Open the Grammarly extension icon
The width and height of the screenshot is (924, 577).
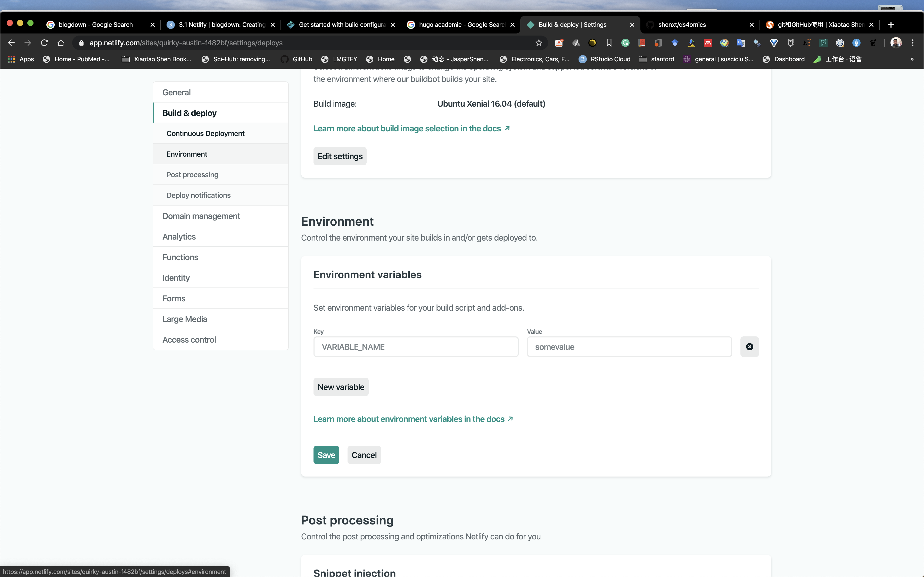coord(625,43)
